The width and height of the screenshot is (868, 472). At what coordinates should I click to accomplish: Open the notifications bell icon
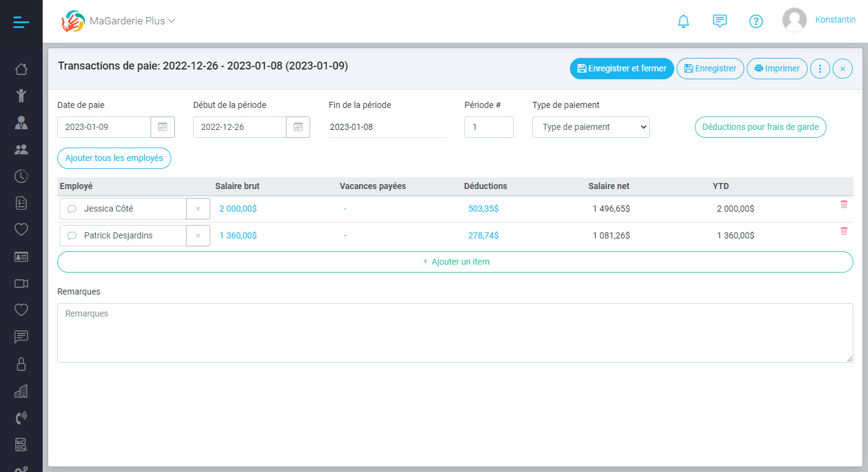tap(683, 21)
